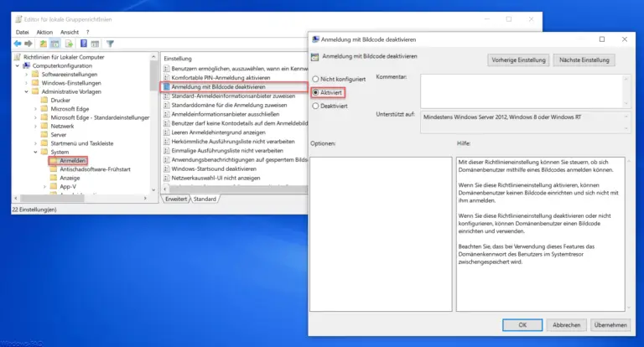Open the Ansicht menu
The width and height of the screenshot is (644, 347).
tap(70, 32)
